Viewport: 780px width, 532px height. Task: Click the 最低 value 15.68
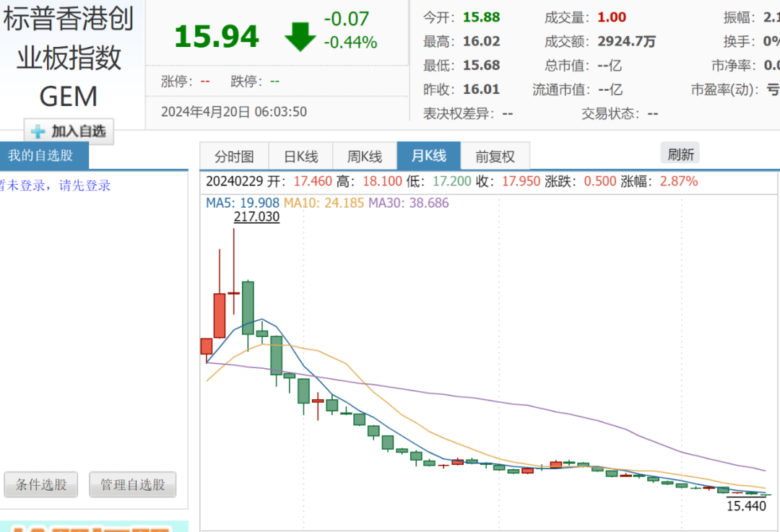coord(481,65)
